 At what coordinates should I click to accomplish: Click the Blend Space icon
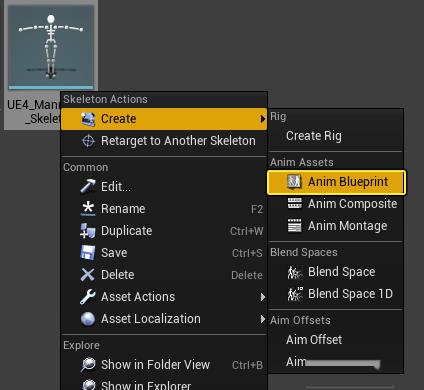[295, 272]
